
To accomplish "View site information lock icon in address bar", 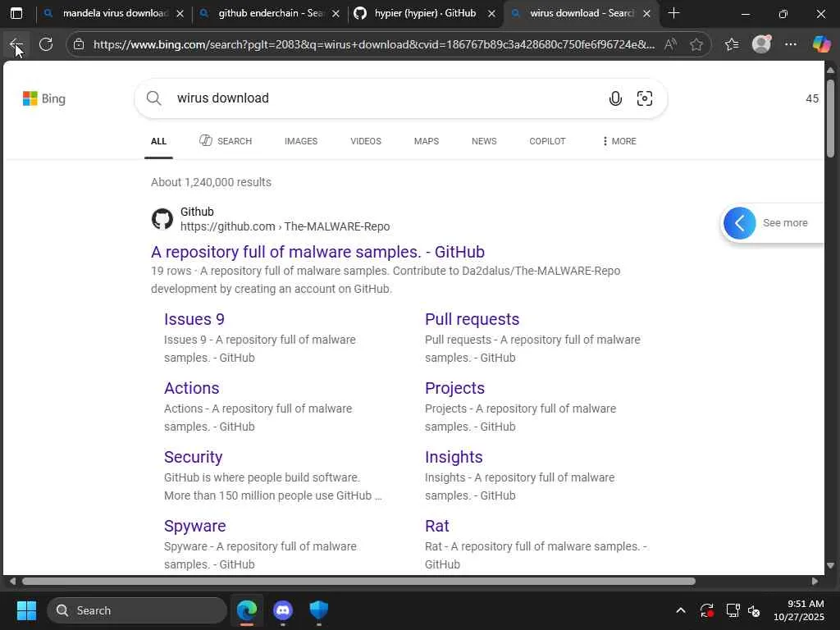I will coord(79,44).
